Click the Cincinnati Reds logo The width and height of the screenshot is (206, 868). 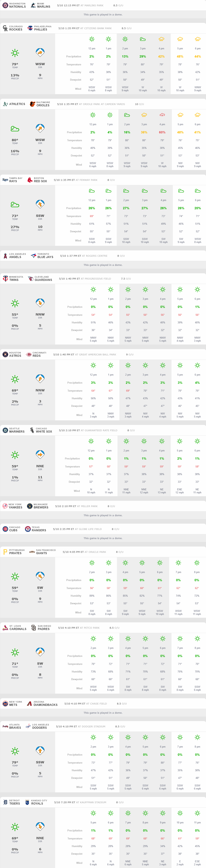tap(29, 354)
